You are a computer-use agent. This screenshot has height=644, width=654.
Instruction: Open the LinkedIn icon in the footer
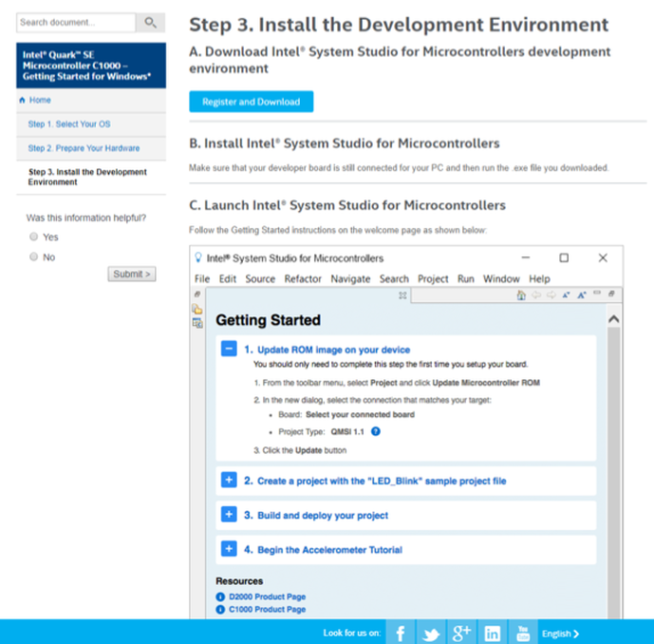[493, 633]
